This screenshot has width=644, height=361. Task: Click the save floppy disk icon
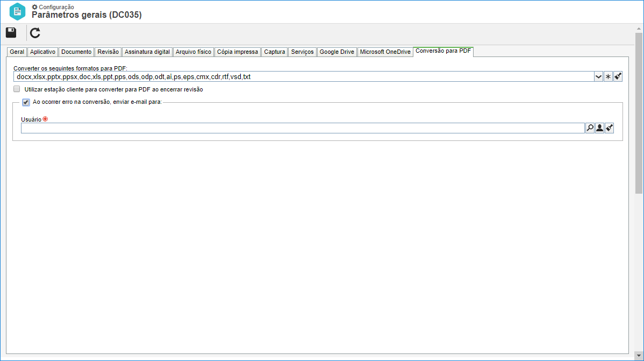tap(11, 32)
